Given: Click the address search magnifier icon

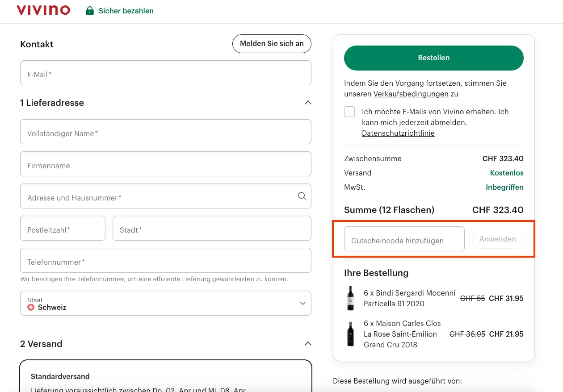Looking at the screenshot, I should [302, 196].
